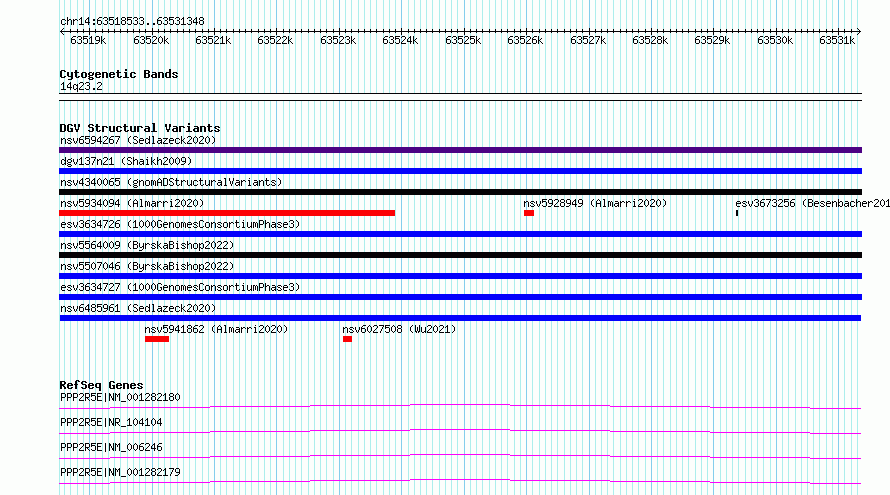This screenshot has width=890, height=495.
Task: Click the 63522k ruler tick label
Action: click(275, 40)
